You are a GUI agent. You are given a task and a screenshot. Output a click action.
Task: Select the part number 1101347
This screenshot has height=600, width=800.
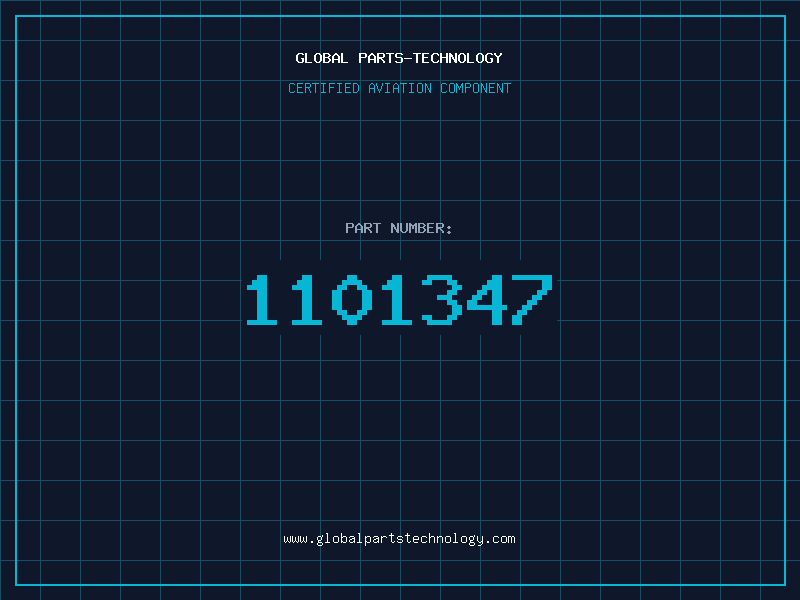pyautogui.click(x=399, y=299)
